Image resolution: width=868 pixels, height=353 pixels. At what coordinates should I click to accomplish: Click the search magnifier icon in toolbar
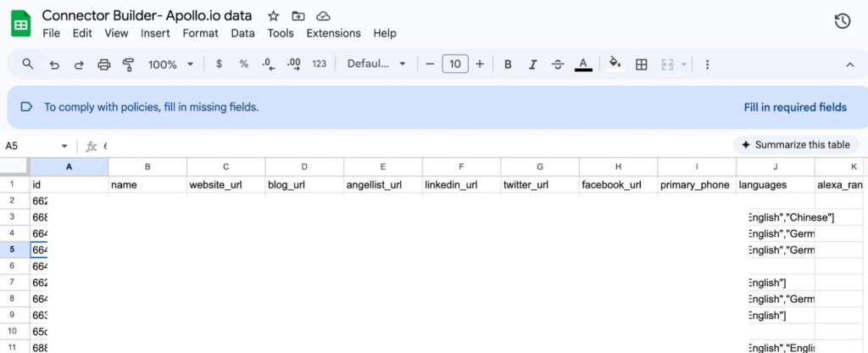[28, 64]
